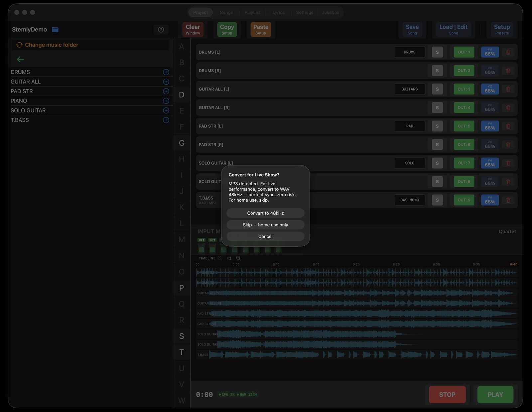Add GUITAR ALL stem via plus icon
The width and height of the screenshot is (532, 412).
[166, 82]
